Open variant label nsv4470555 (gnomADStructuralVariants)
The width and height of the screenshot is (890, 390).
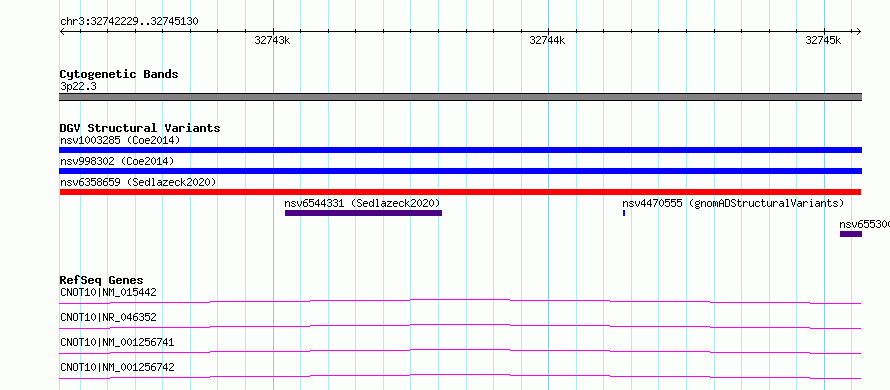(733, 203)
